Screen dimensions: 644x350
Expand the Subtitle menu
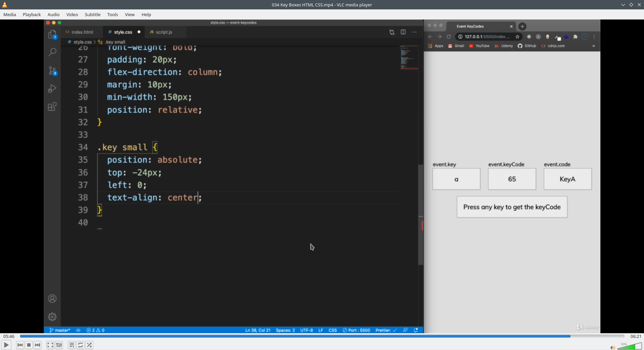tap(93, 14)
